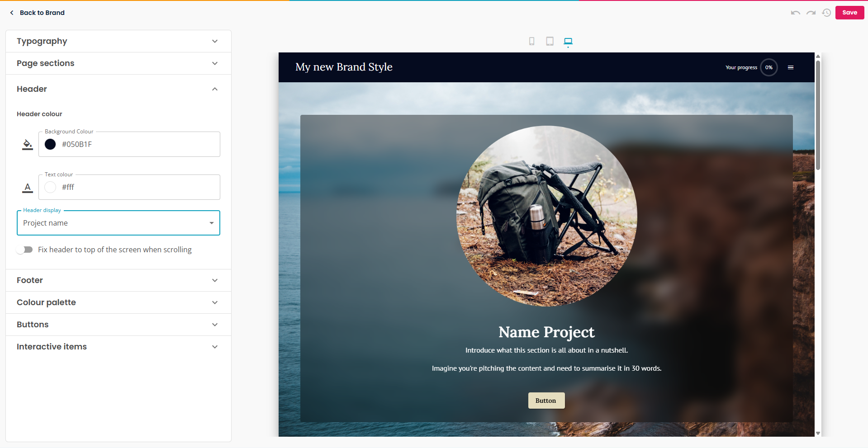Expand the Page sections panel
The image size is (868, 448).
point(119,63)
